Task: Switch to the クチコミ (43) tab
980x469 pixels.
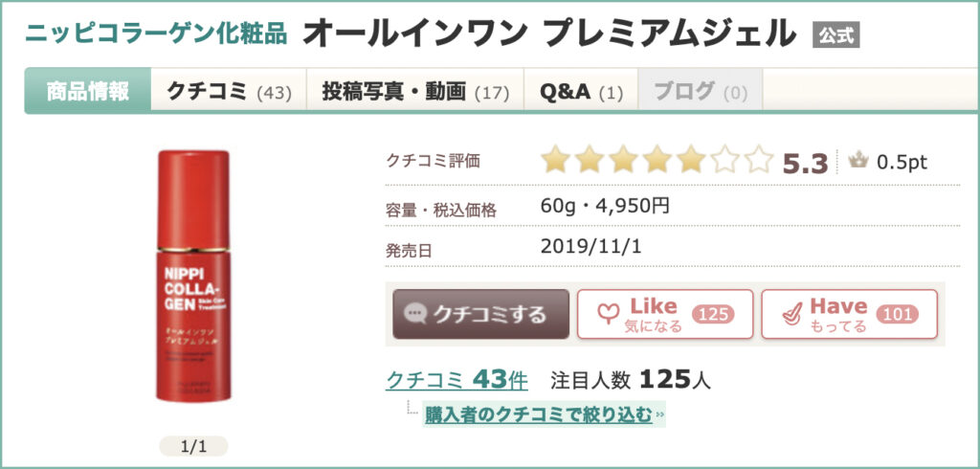Action: pos(229,91)
